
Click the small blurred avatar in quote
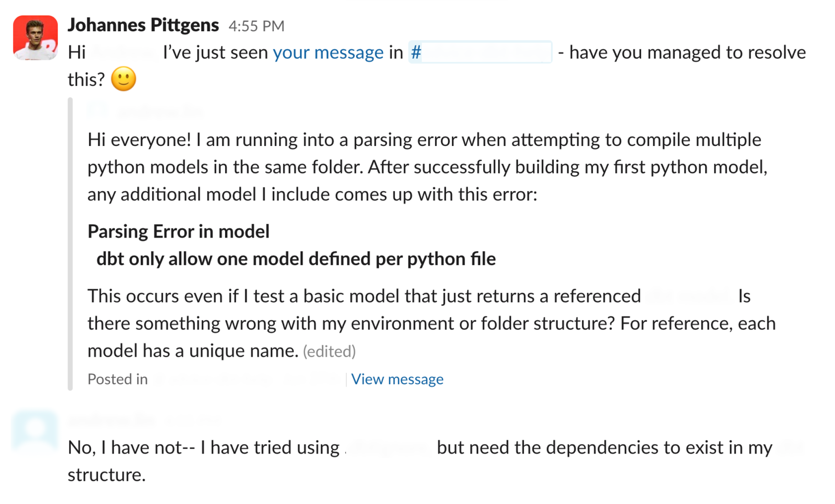coord(98,111)
